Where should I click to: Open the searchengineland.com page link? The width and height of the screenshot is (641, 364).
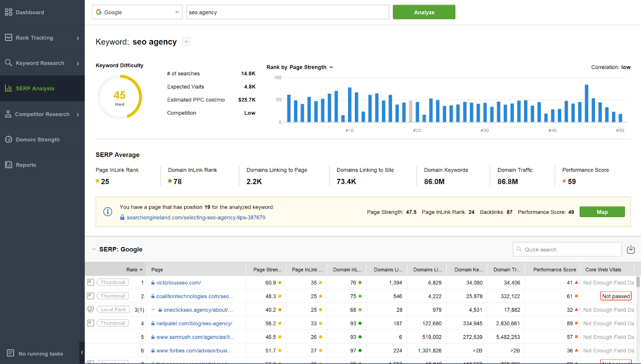pos(196,217)
